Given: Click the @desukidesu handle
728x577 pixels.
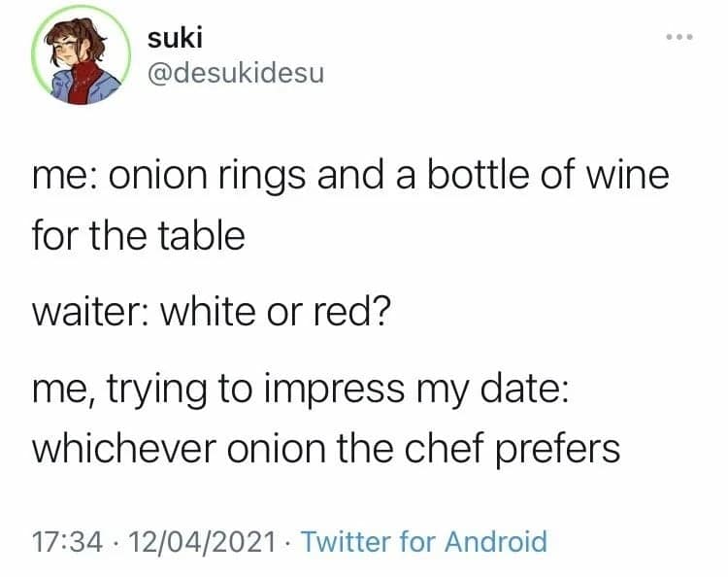Looking at the screenshot, I should pyautogui.click(x=234, y=73).
